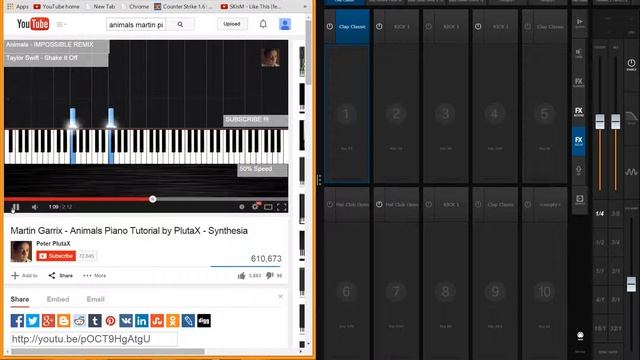This screenshot has height=360, width=640.
Task: Share the video on Google+
Action: [48, 320]
